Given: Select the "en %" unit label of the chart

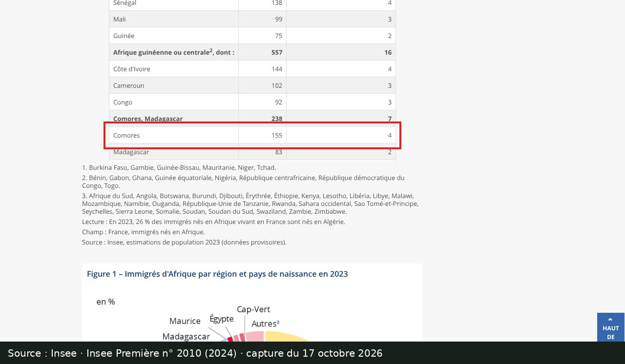Looking at the screenshot, I should pyautogui.click(x=105, y=302).
